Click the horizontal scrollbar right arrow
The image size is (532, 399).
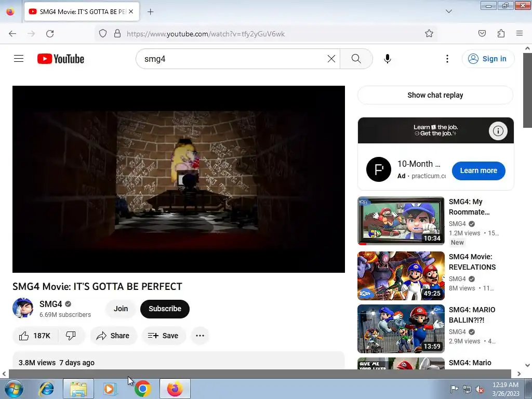(x=519, y=374)
